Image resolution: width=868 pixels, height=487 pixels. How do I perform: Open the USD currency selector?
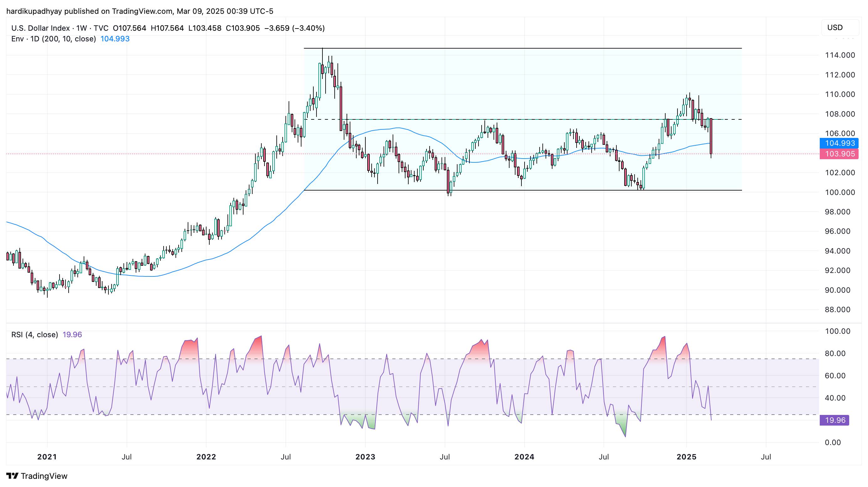pyautogui.click(x=840, y=28)
